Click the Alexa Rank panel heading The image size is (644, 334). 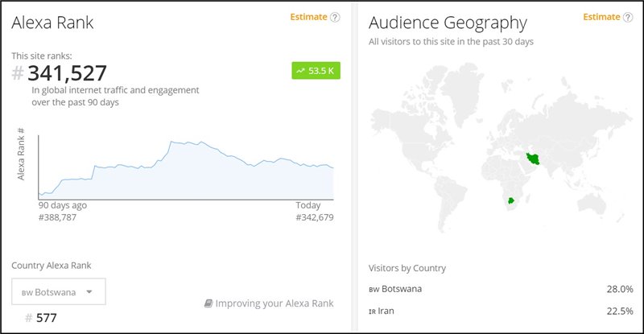click(x=52, y=23)
